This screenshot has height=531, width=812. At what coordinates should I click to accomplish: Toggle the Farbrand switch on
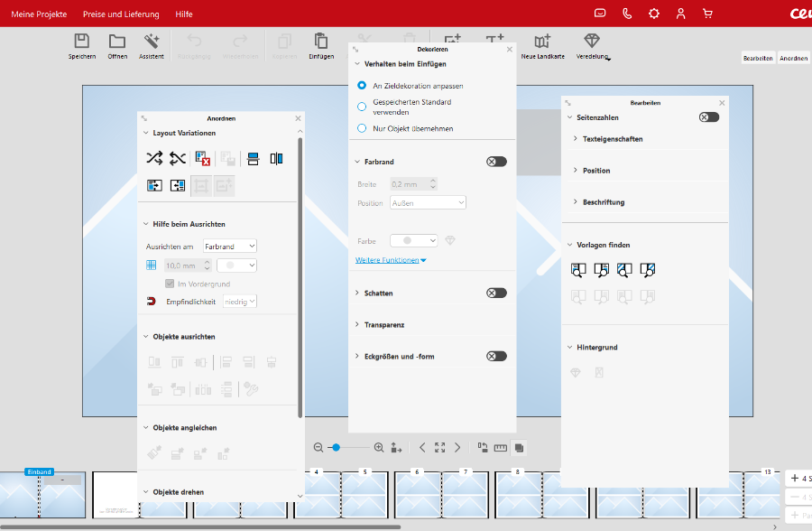pyautogui.click(x=496, y=162)
